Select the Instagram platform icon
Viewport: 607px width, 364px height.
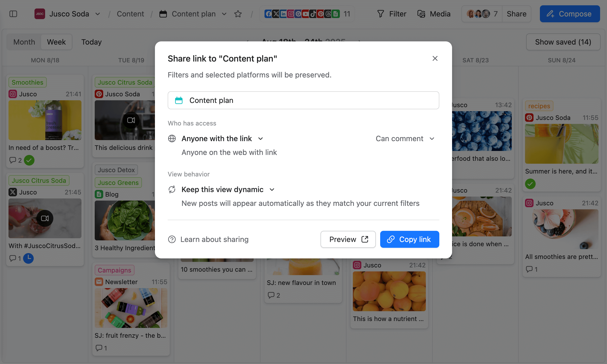point(291,14)
